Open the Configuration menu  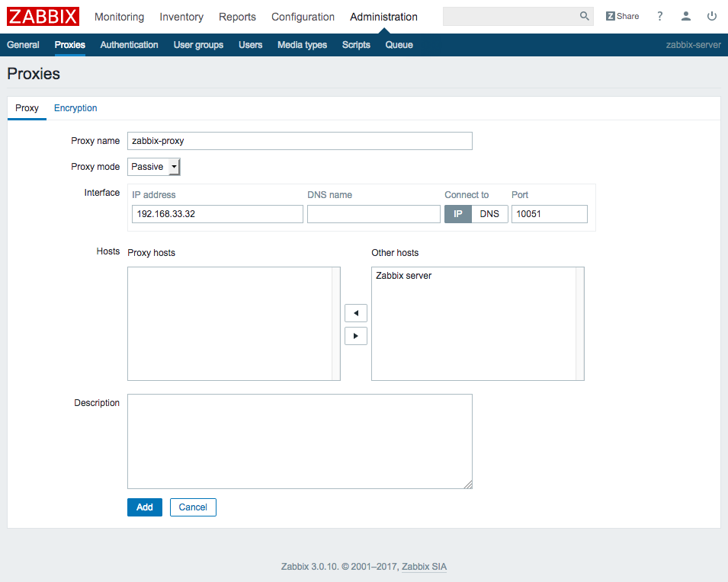coord(303,17)
